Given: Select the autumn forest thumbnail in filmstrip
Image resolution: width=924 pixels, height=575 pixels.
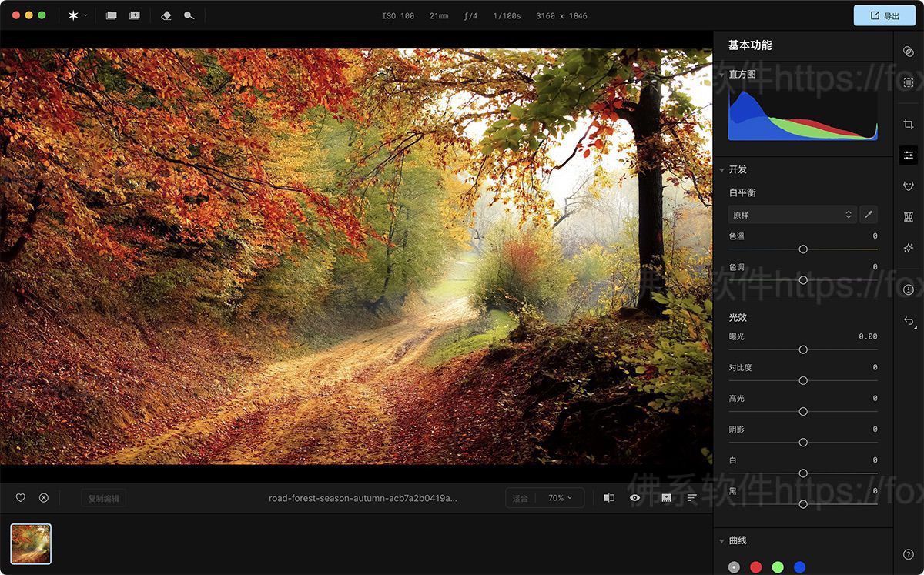Looking at the screenshot, I should pos(31,543).
